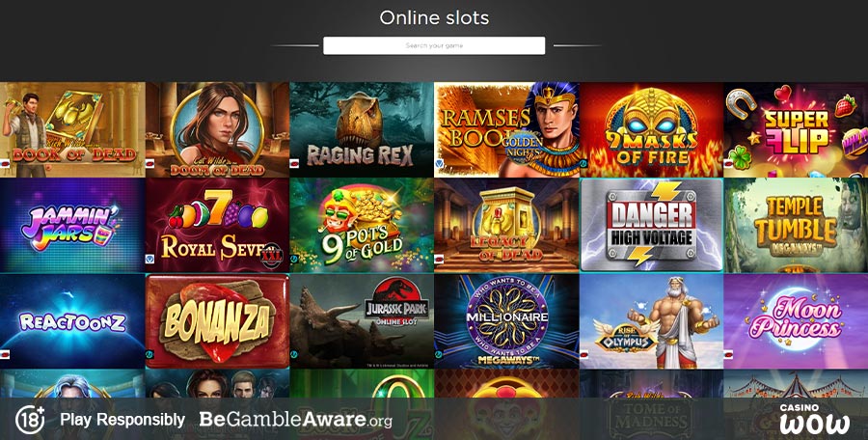Open the Book of Dead slot
The height and width of the screenshot is (440, 868).
click(72, 129)
